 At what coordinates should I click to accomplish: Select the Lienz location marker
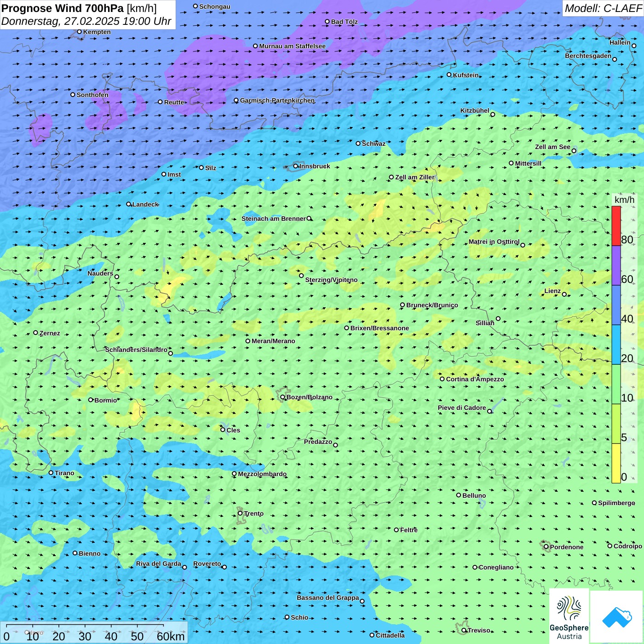pyautogui.click(x=564, y=294)
